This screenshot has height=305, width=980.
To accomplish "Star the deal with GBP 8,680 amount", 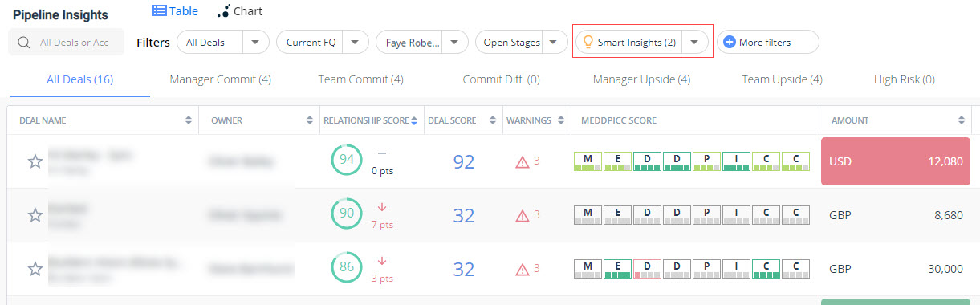I will click(x=35, y=215).
